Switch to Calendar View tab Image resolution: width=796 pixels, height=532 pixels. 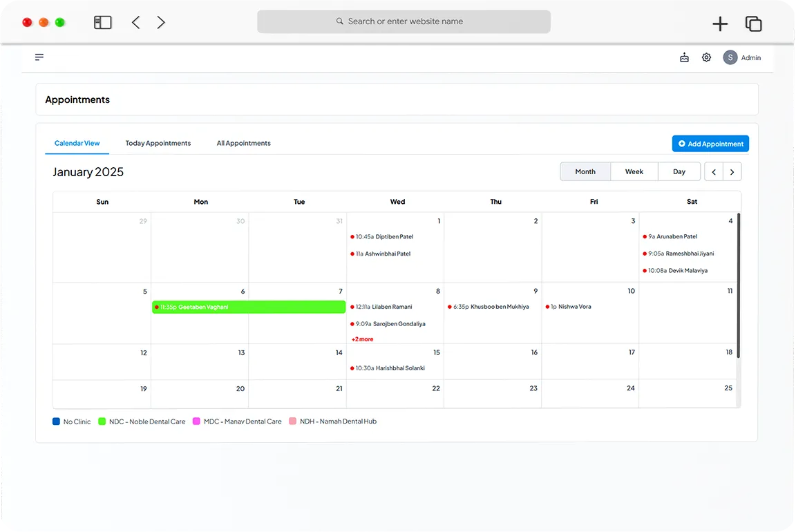(x=77, y=143)
